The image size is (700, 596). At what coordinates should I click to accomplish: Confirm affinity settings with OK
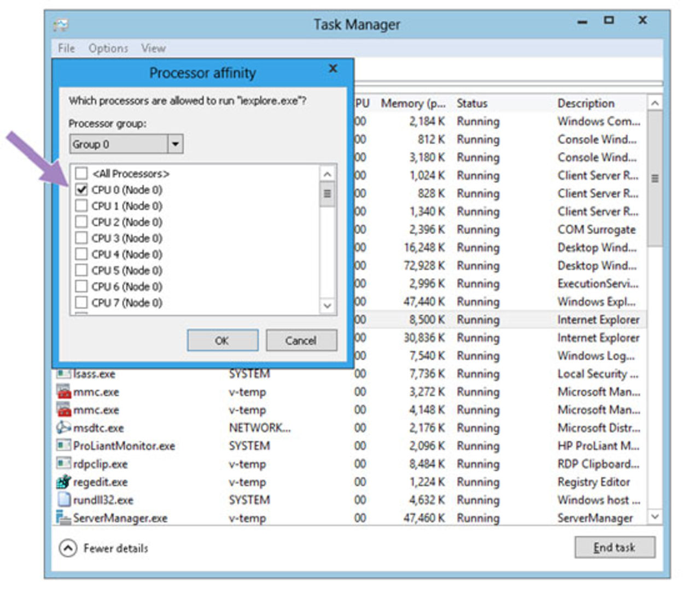tap(222, 340)
